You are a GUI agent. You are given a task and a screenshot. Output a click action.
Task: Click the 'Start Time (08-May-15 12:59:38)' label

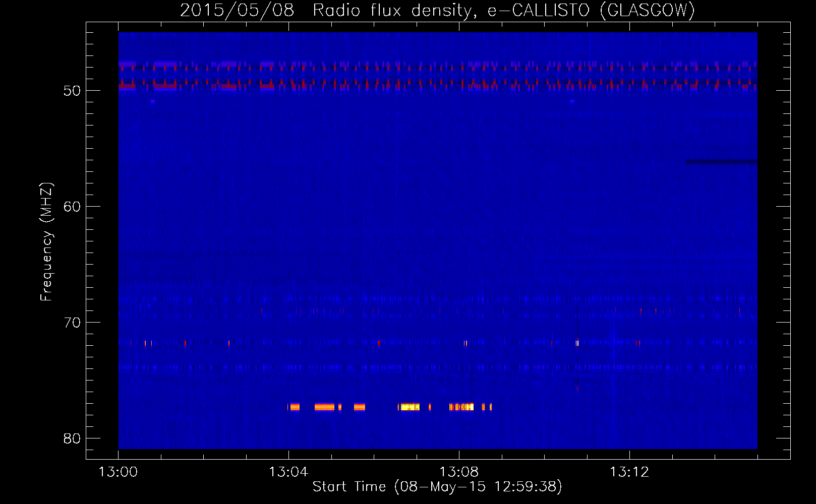[437, 487]
